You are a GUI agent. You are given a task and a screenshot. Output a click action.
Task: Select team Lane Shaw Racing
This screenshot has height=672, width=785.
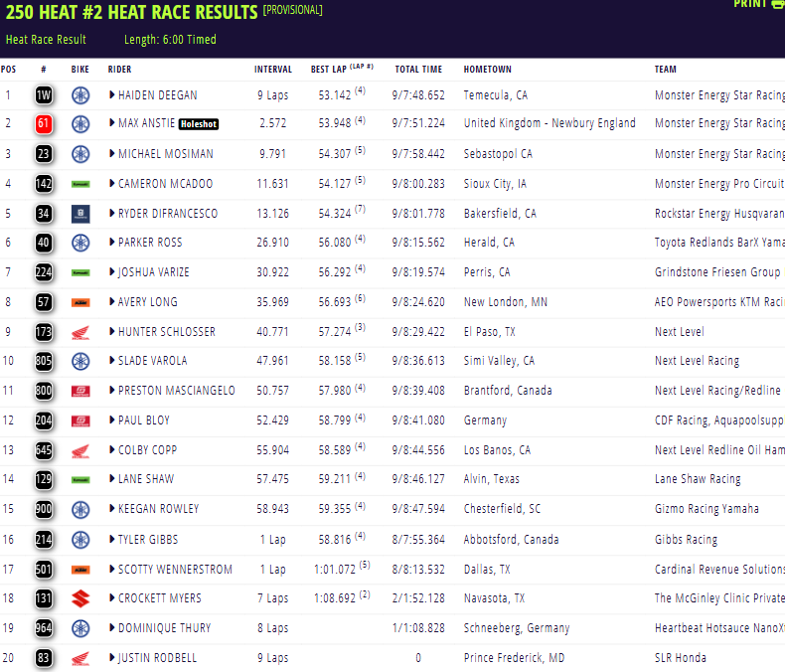[698, 479]
